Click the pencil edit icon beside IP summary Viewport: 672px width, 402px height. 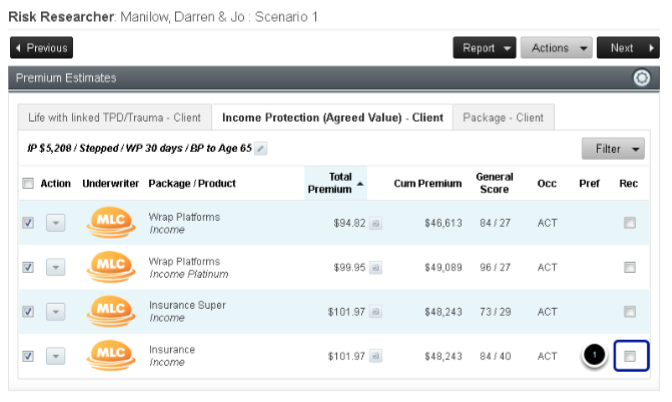(x=261, y=149)
